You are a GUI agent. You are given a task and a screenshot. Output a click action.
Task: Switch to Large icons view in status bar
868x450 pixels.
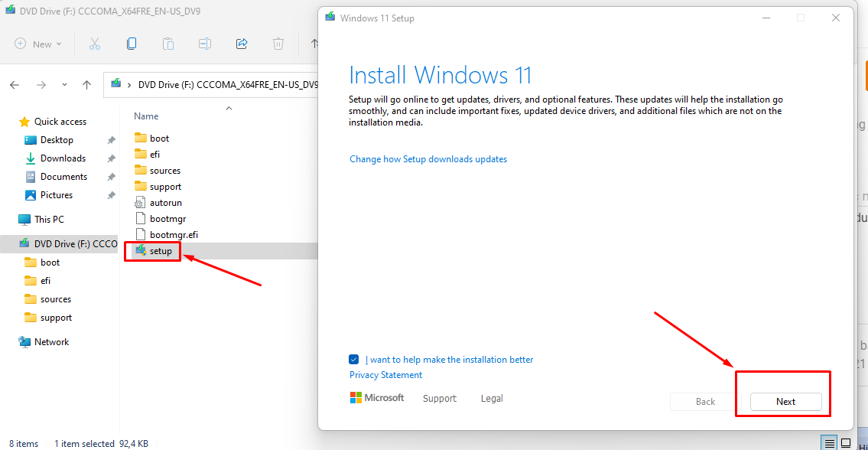[x=845, y=443]
